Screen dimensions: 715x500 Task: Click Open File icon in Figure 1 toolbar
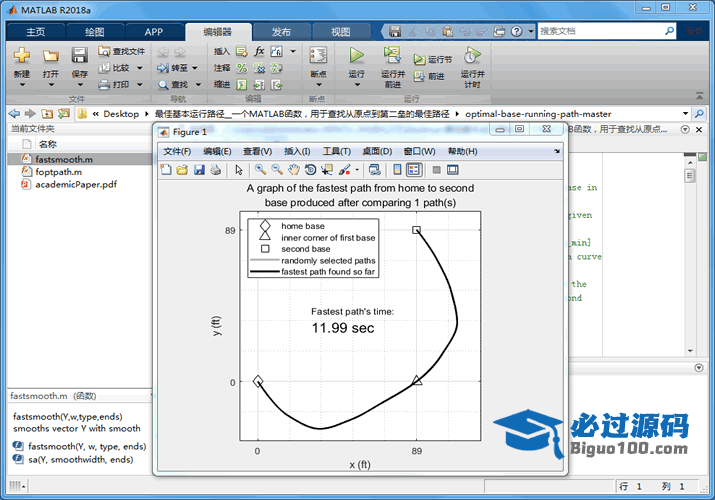pos(182,170)
